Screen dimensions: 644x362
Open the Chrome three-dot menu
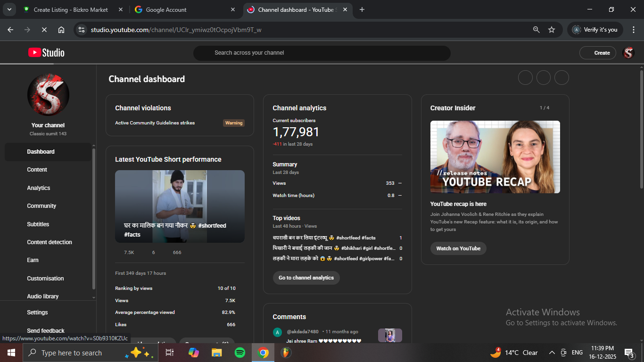[x=633, y=30]
